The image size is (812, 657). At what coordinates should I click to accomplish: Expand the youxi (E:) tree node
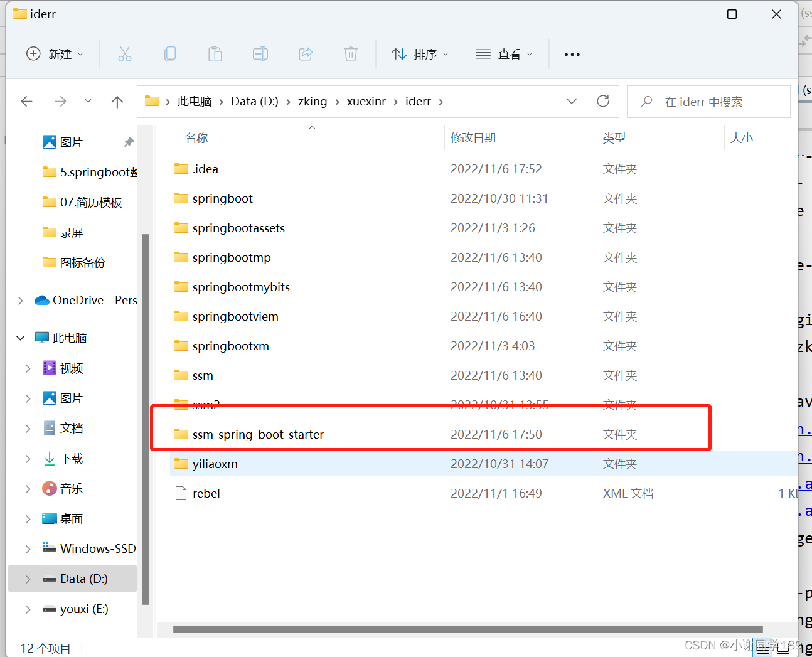tap(28, 609)
